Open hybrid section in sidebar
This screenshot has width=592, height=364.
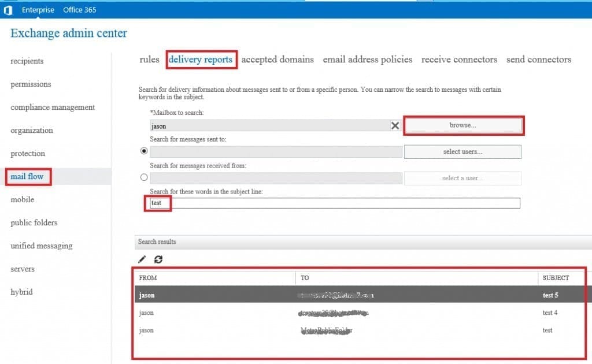(x=21, y=292)
